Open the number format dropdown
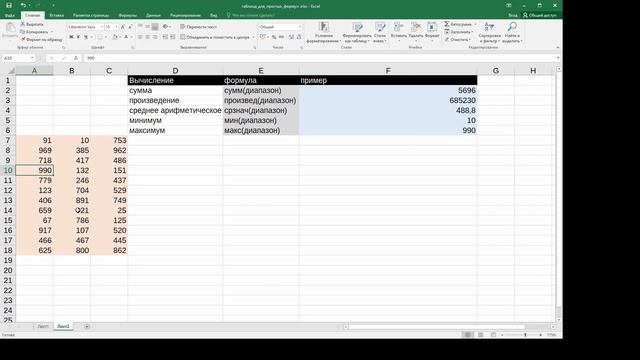640x360 pixels. (300, 27)
